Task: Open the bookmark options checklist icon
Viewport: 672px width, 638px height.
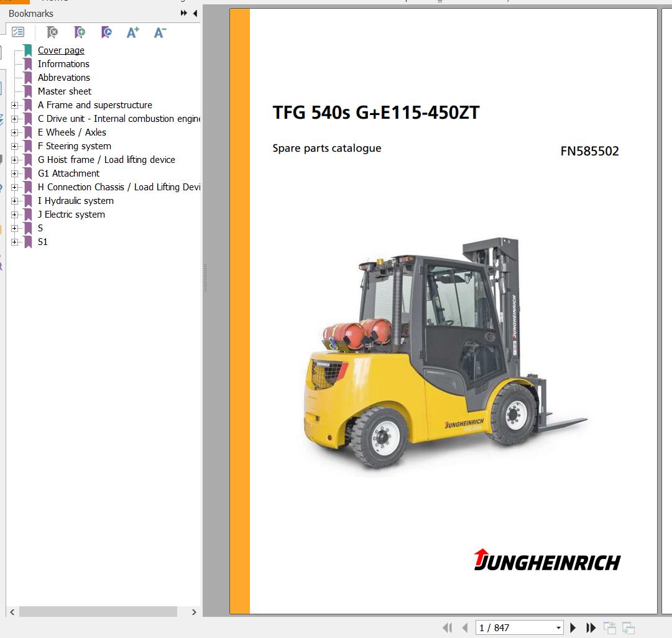Action: pos(18,32)
